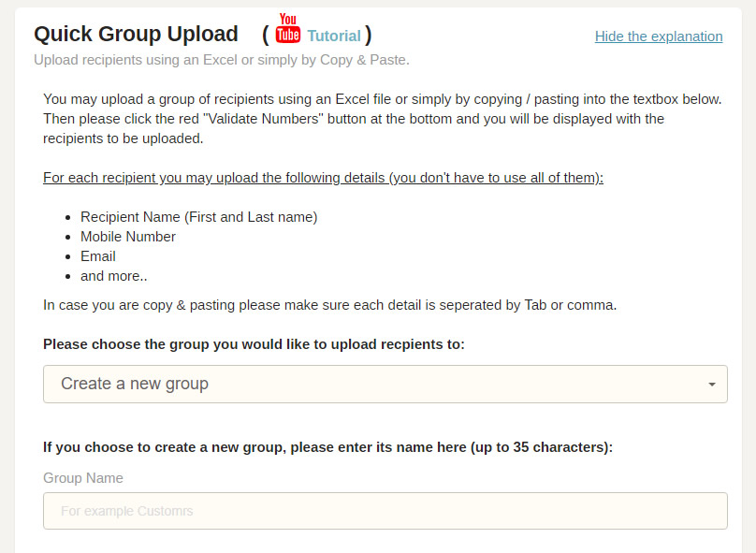Click the Email bullet item
The width and height of the screenshot is (756, 553).
click(x=98, y=256)
